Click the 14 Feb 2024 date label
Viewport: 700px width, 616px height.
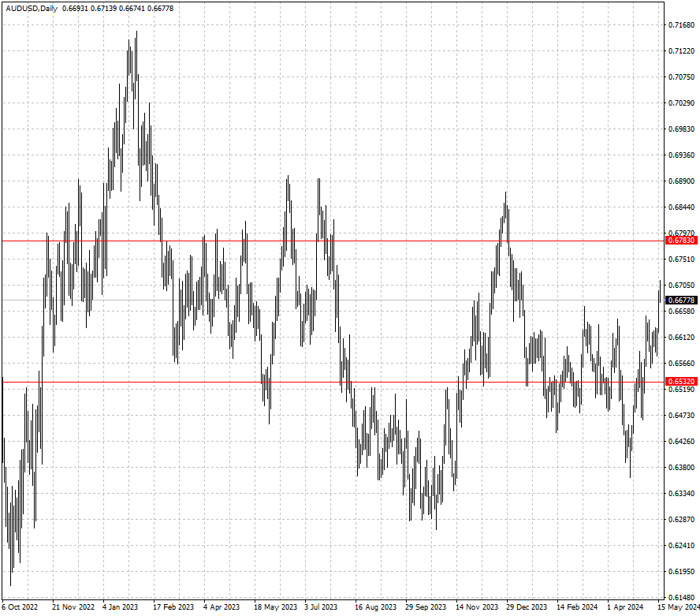(577, 607)
